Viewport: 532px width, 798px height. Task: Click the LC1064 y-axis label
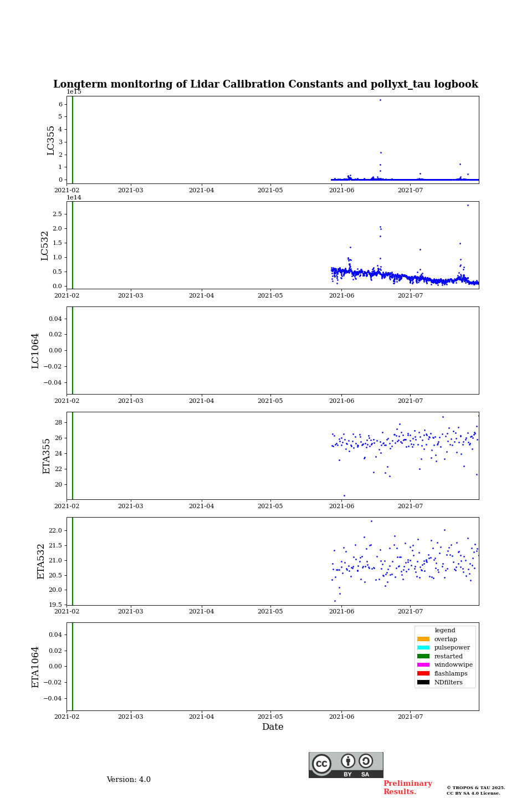35,351
